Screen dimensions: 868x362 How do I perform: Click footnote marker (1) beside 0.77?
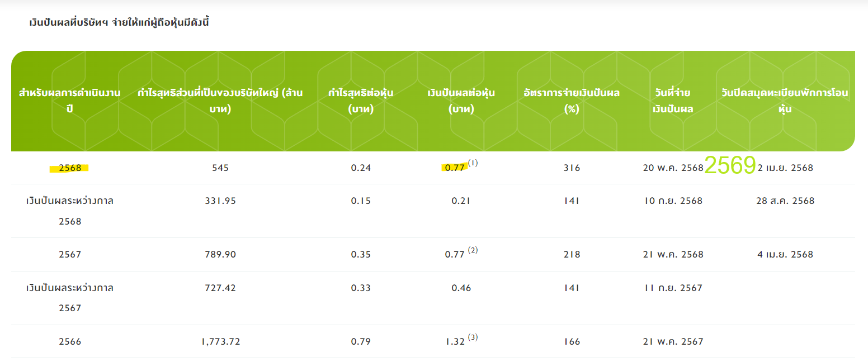(473, 163)
